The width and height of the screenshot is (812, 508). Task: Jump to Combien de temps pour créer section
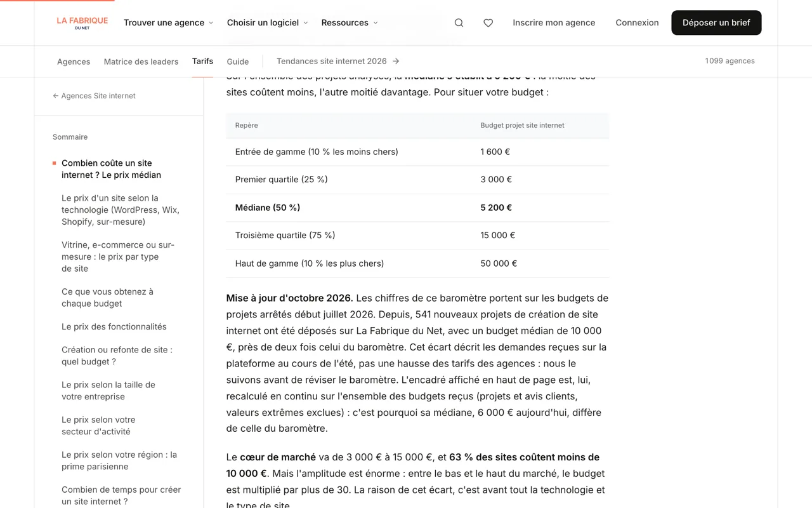click(121, 495)
